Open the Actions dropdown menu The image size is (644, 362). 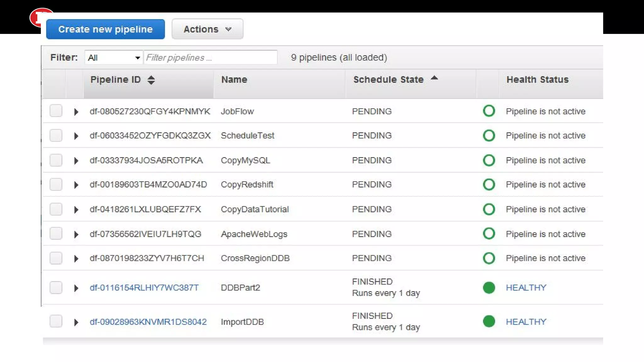point(207,29)
